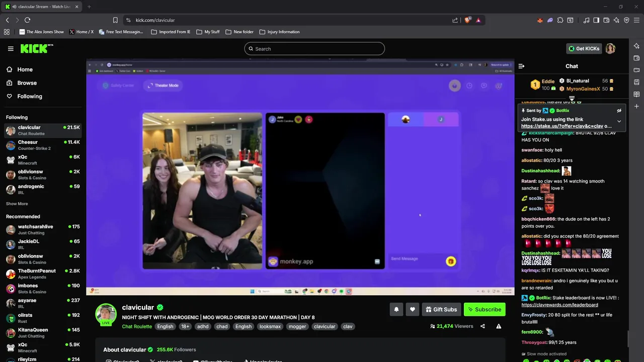
Task: Open Brave Rewards triangle icon
Action: (478, 20)
